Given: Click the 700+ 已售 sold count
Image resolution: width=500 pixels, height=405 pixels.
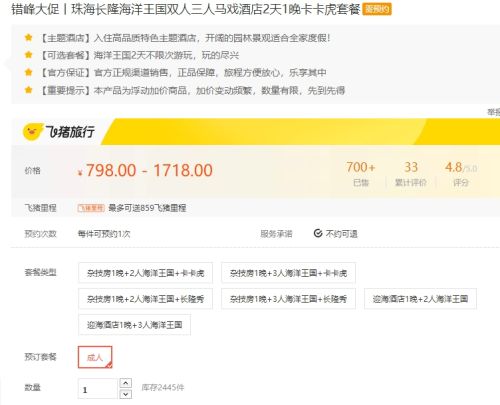Looking at the screenshot, I should coord(361,174).
